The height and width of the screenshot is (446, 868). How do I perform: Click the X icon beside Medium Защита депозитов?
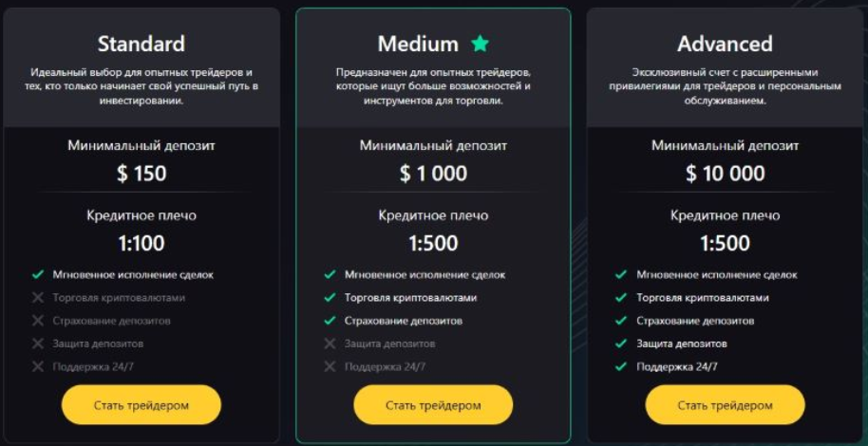[x=330, y=344]
